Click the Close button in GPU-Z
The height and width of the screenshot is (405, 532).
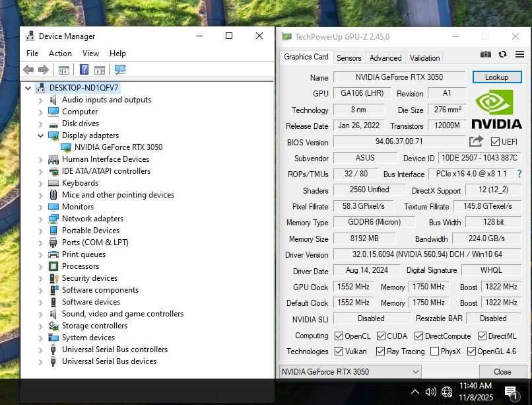(x=502, y=372)
